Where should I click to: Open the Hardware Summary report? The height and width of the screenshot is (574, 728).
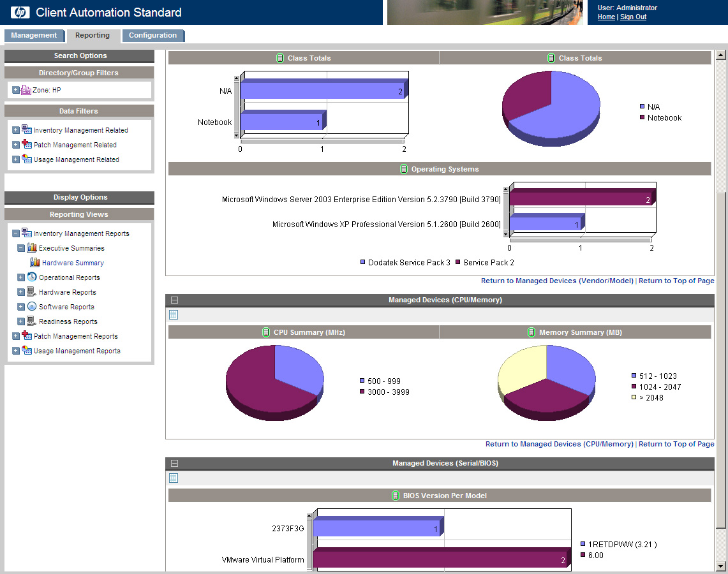point(73,263)
